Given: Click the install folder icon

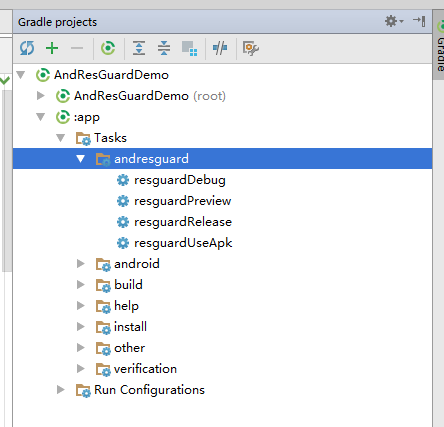Looking at the screenshot, I should 103,328.
